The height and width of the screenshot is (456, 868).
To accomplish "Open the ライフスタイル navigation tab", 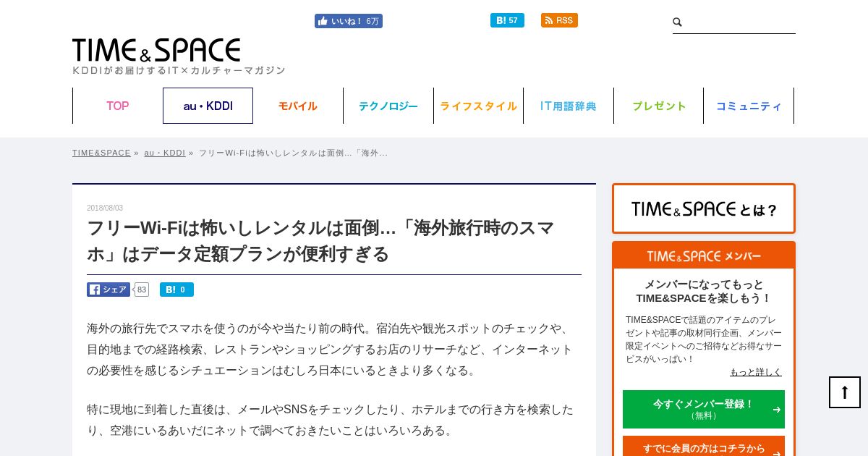I will pos(478,106).
